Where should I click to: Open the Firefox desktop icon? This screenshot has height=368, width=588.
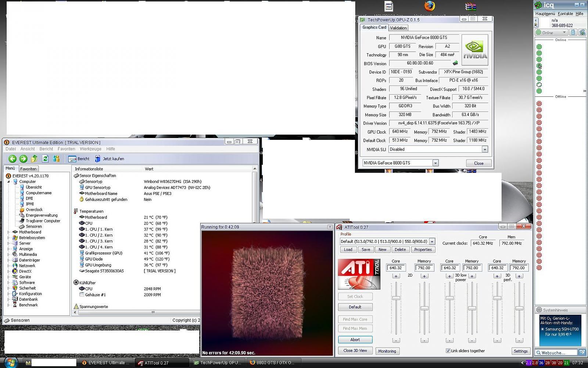point(429,6)
